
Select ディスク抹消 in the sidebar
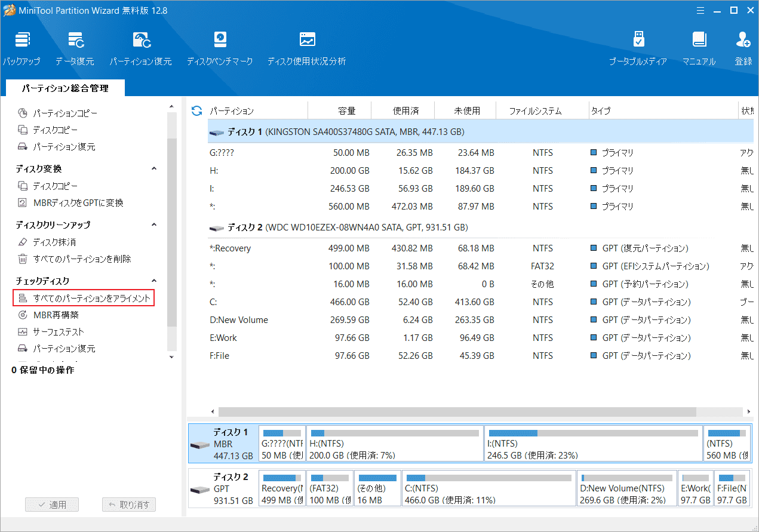point(47,242)
